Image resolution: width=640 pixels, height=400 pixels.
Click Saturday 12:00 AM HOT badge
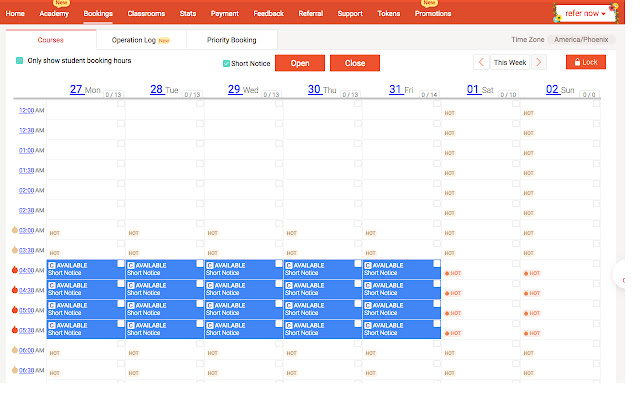pos(449,113)
